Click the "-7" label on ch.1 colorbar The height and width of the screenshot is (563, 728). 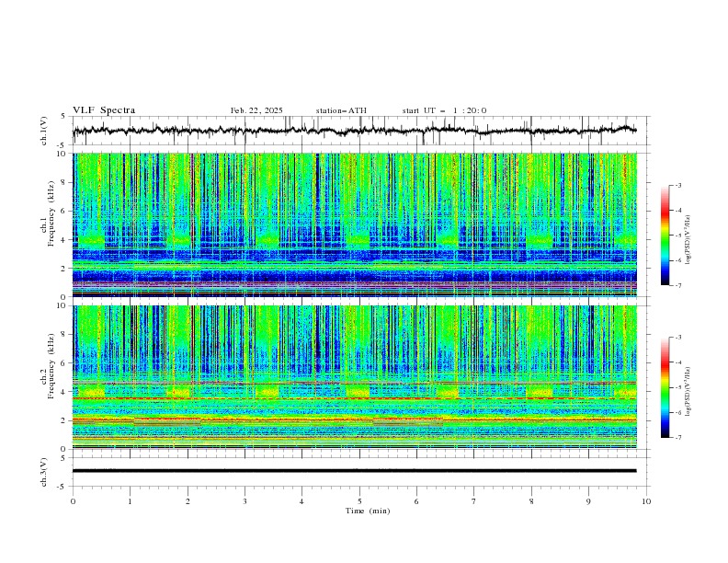pyautogui.click(x=677, y=285)
